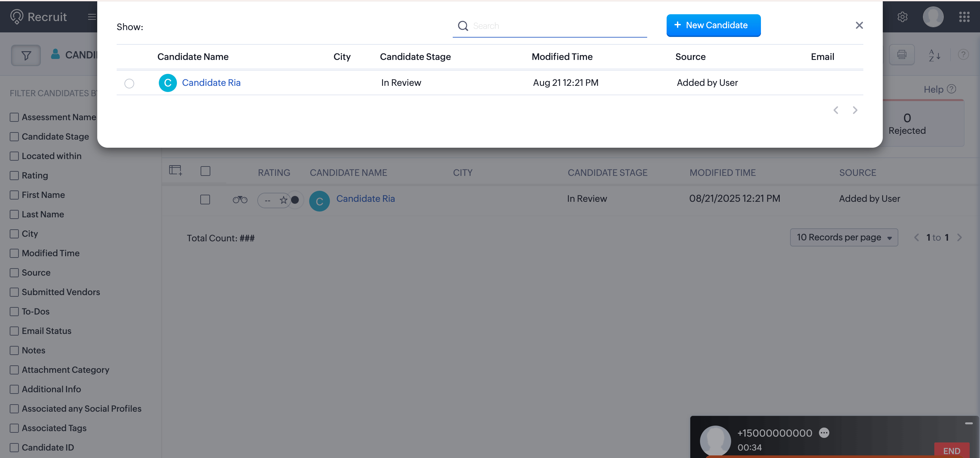The height and width of the screenshot is (458, 980).
Task: Click the filter funnel icon
Action: [26, 55]
